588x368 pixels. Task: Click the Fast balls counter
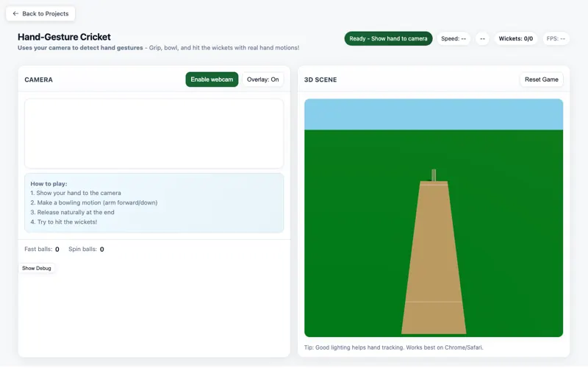click(42, 249)
